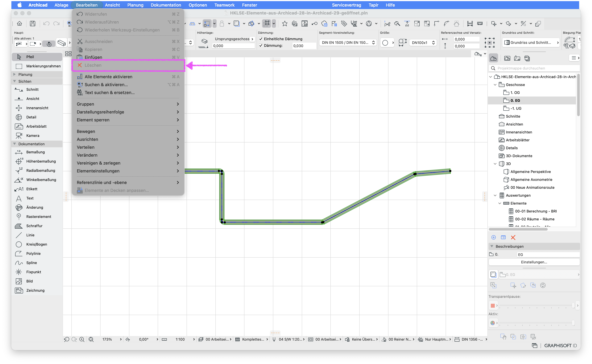Click the Einstellungen... button
This screenshot has height=364, width=592.
pos(534,262)
